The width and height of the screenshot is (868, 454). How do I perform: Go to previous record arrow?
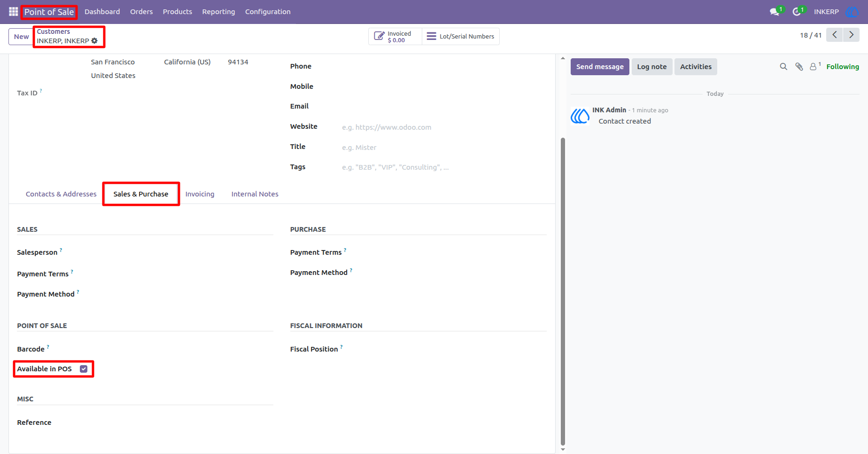[x=835, y=35]
